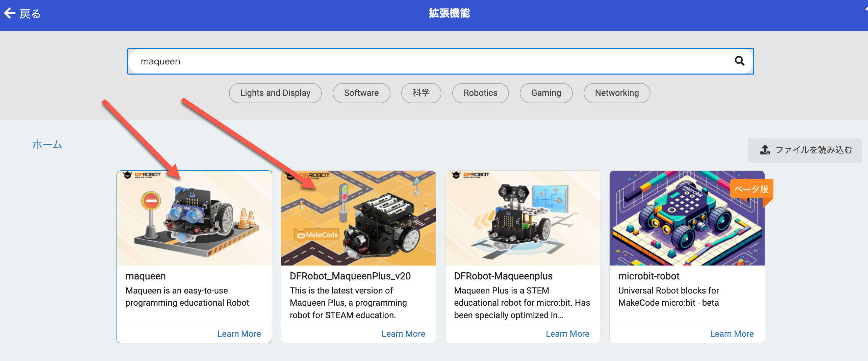Click Learn More under maqueen
Screen dimensions: 868x361
[x=239, y=333]
